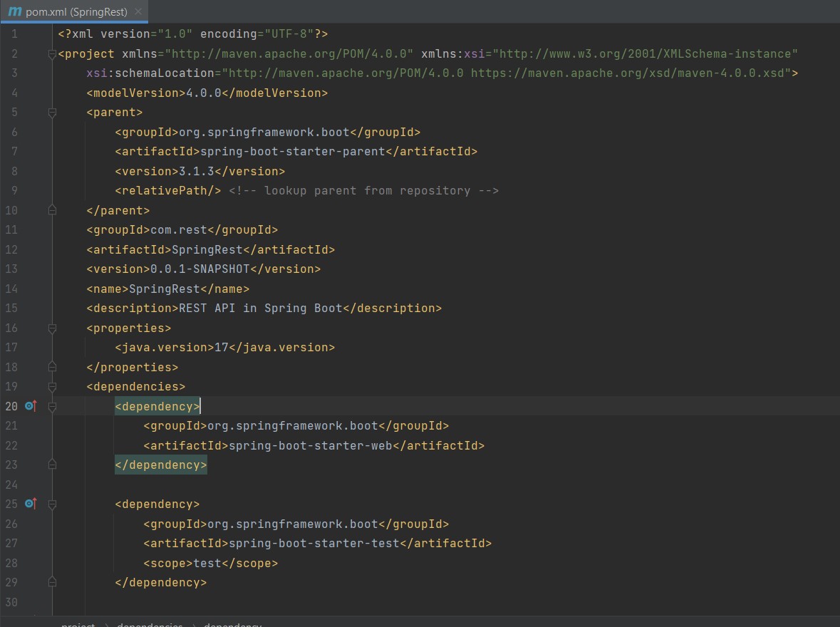Click the modelVersion value 4.0.0
The height and width of the screenshot is (627, 840).
pyautogui.click(x=204, y=93)
